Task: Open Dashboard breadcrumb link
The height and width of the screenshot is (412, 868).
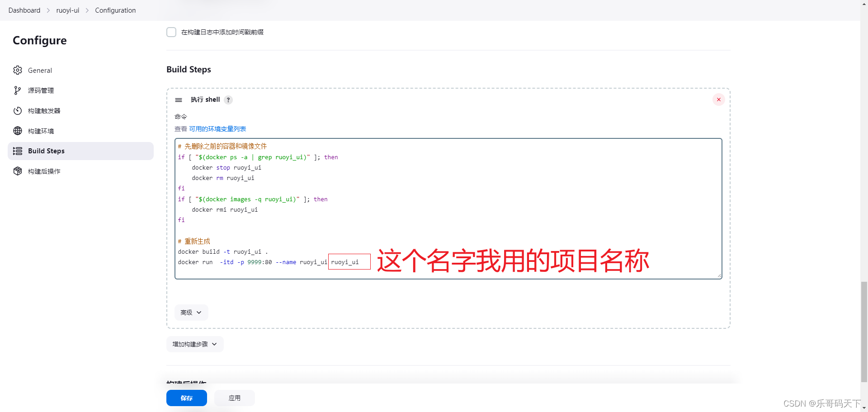Action: tap(24, 10)
